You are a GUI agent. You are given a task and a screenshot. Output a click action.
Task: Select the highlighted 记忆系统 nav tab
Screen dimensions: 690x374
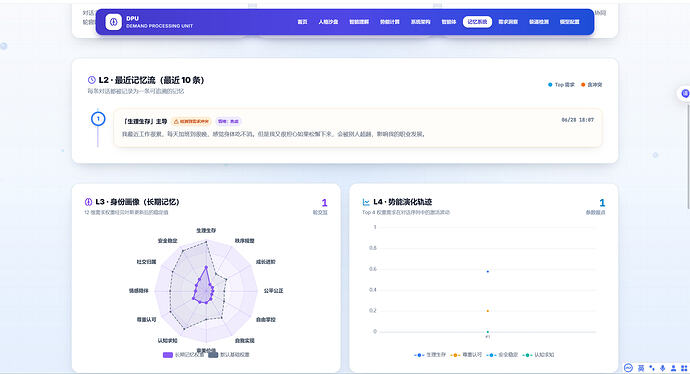click(477, 22)
